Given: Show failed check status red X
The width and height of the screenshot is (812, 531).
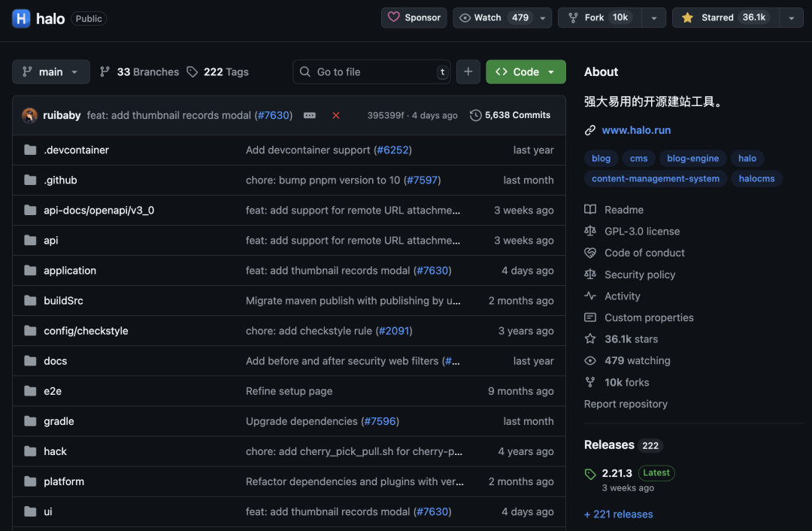Looking at the screenshot, I should pos(336,116).
